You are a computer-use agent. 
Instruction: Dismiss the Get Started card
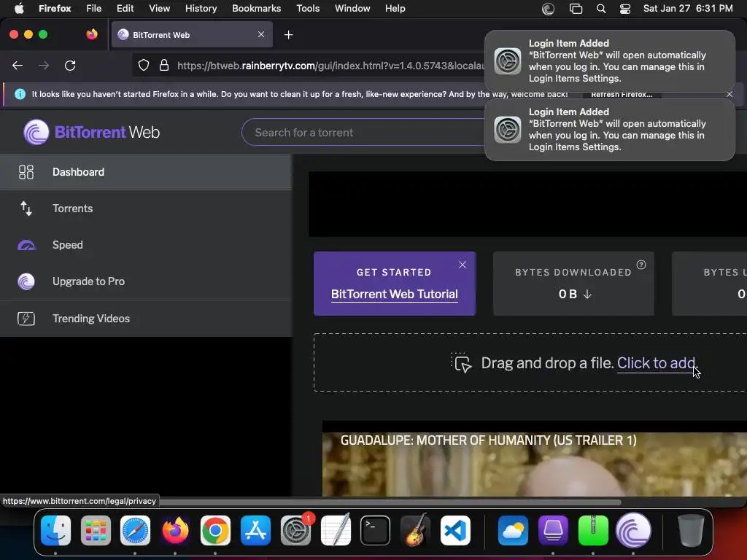462,265
